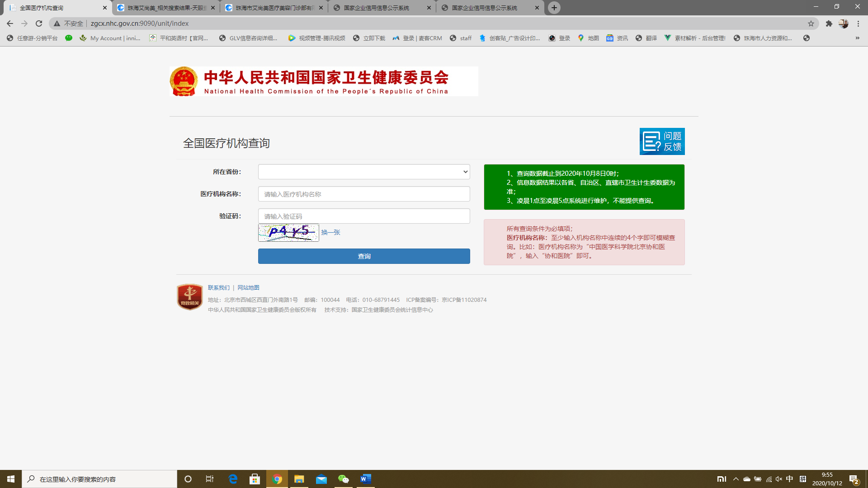
Task: Open the Windows Start menu
Action: [x=11, y=479]
